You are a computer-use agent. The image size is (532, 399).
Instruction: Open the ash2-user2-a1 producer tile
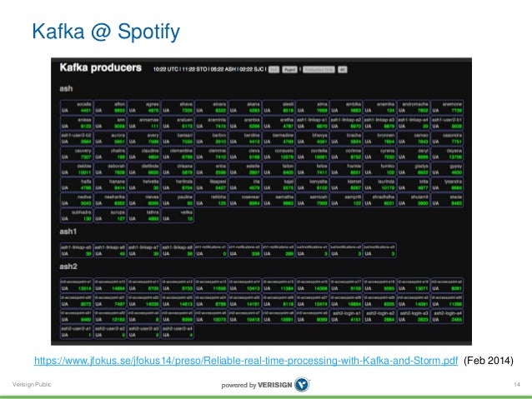pos(77,332)
